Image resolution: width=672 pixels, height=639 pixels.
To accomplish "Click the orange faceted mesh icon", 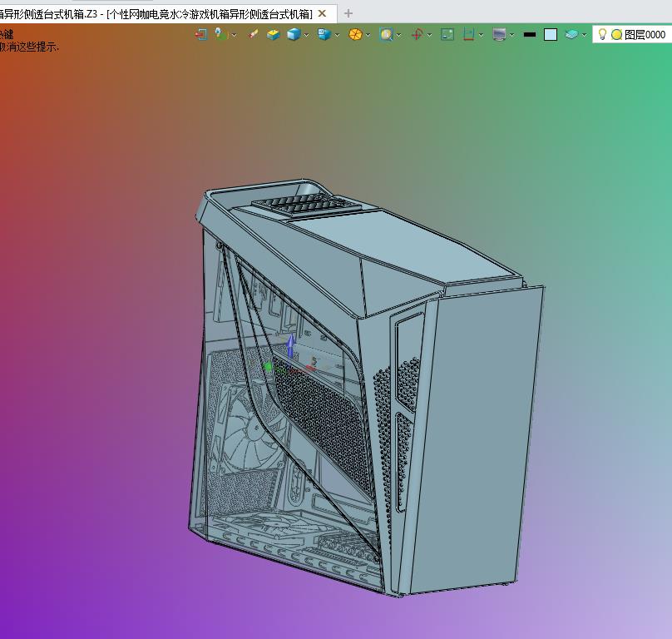I will [355, 34].
